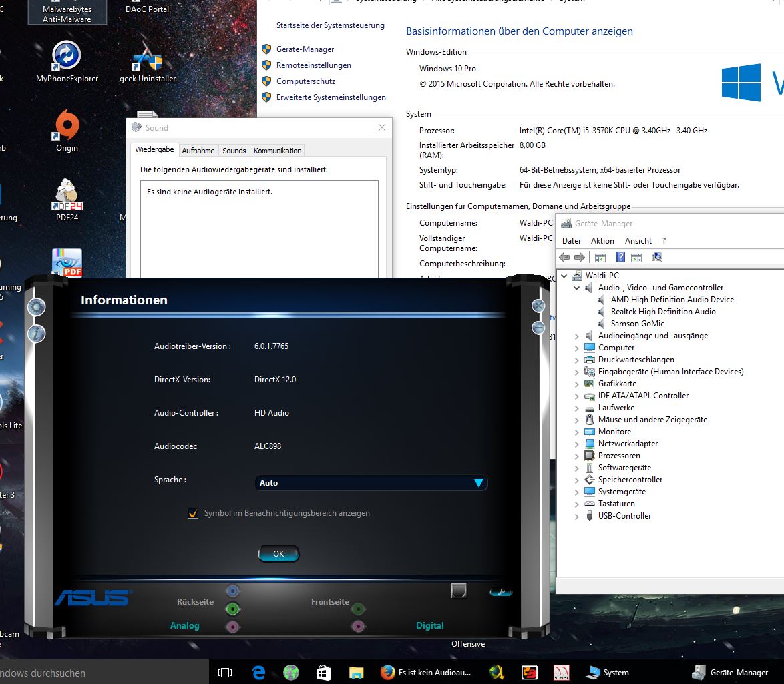The image size is (784, 684).
Task: Expand Prozessoren node
Action: click(x=576, y=456)
